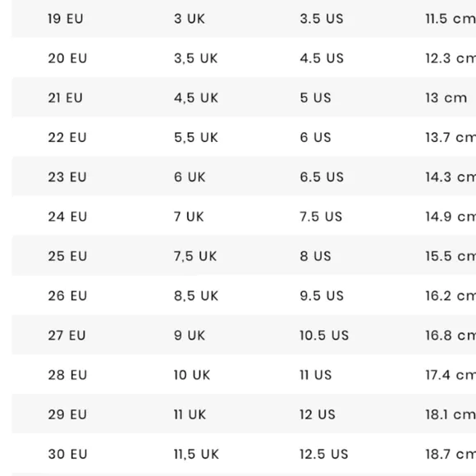Image resolution: width=476 pixels, height=476 pixels.
Task: Select the 23 EU row label
Action: pyautogui.click(x=67, y=177)
